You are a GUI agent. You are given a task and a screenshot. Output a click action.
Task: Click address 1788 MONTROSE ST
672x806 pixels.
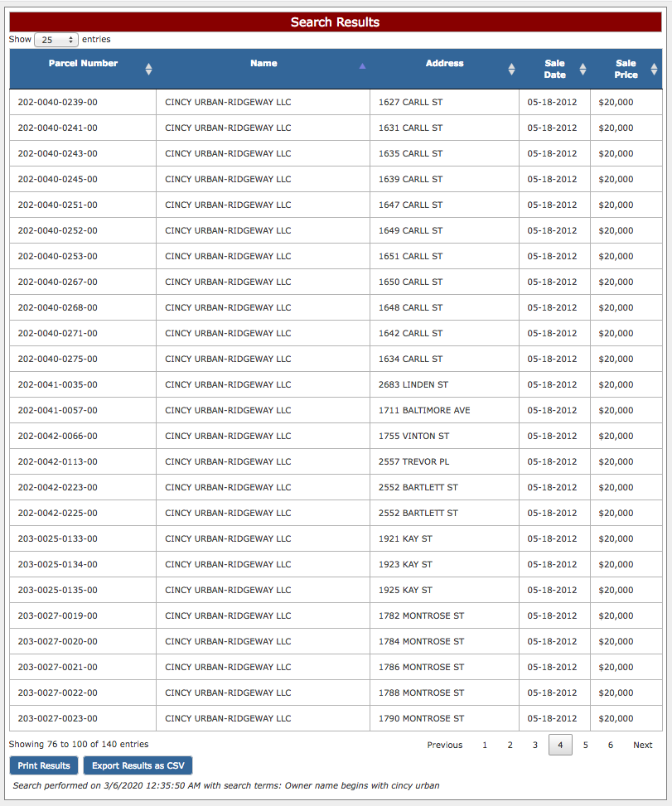click(x=421, y=693)
